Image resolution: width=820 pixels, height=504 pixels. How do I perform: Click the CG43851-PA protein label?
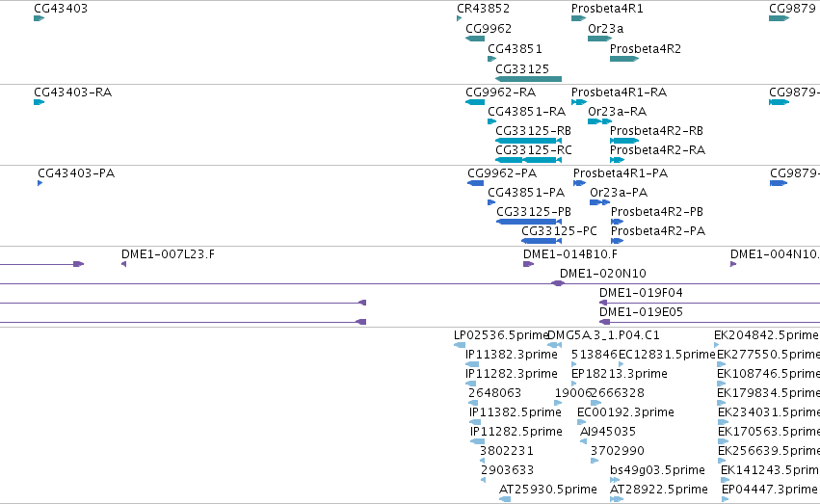[x=526, y=193]
